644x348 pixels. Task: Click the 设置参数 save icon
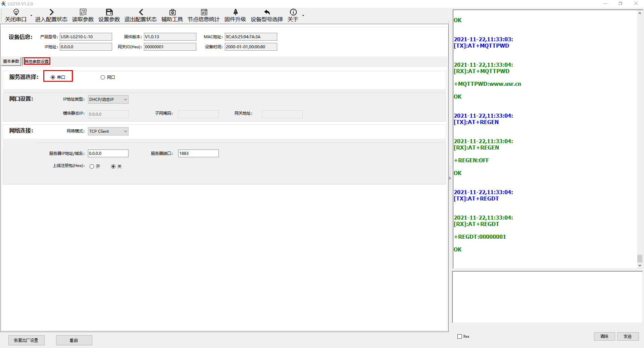[109, 12]
